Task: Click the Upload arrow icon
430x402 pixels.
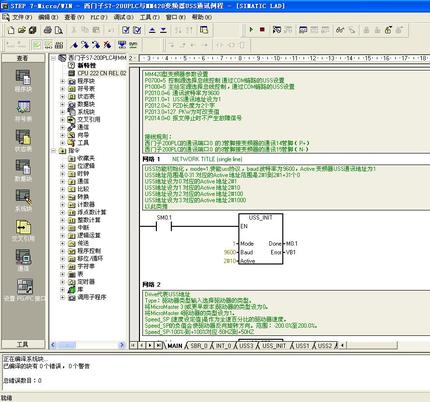Action: pyautogui.click(x=152, y=30)
